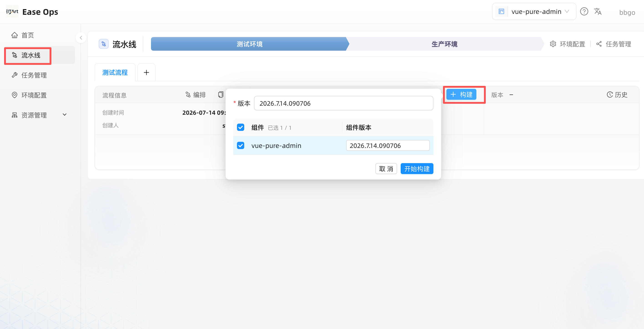
Task: Click the 构建 button
Action: [x=461, y=95]
